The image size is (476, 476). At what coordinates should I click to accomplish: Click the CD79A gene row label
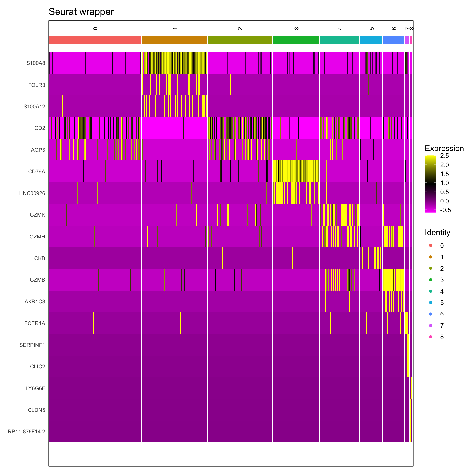point(36,172)
